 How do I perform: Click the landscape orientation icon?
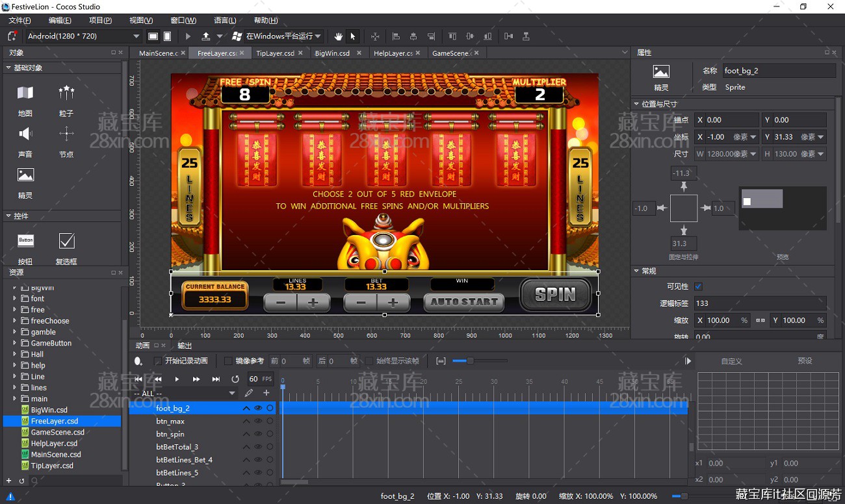click(x=153, y=36)
